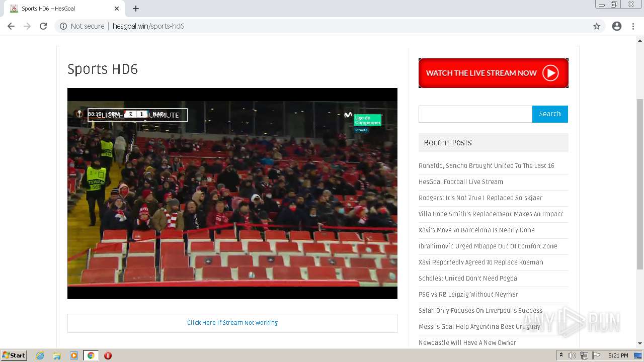Click Watch The Live Stream Now banner

[493, 73]
